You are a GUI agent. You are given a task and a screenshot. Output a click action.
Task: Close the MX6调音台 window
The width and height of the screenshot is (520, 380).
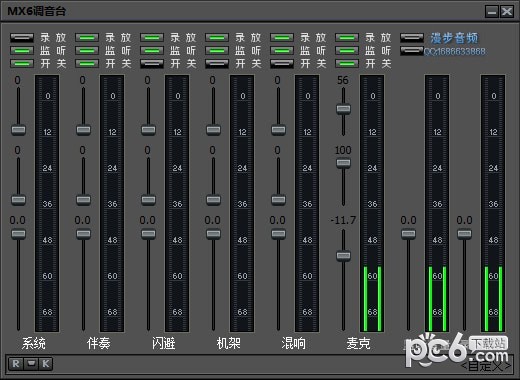507,12
